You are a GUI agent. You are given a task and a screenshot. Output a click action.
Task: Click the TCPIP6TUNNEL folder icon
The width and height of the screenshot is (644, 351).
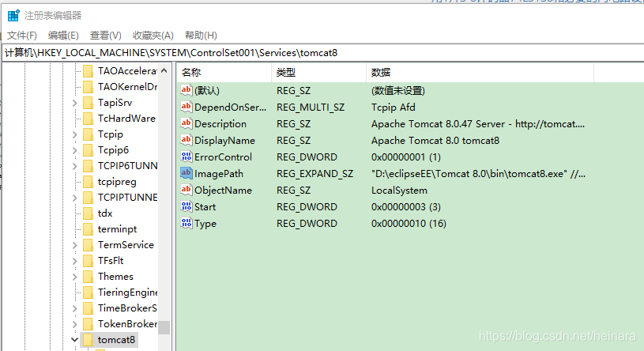tap(88, 166)
